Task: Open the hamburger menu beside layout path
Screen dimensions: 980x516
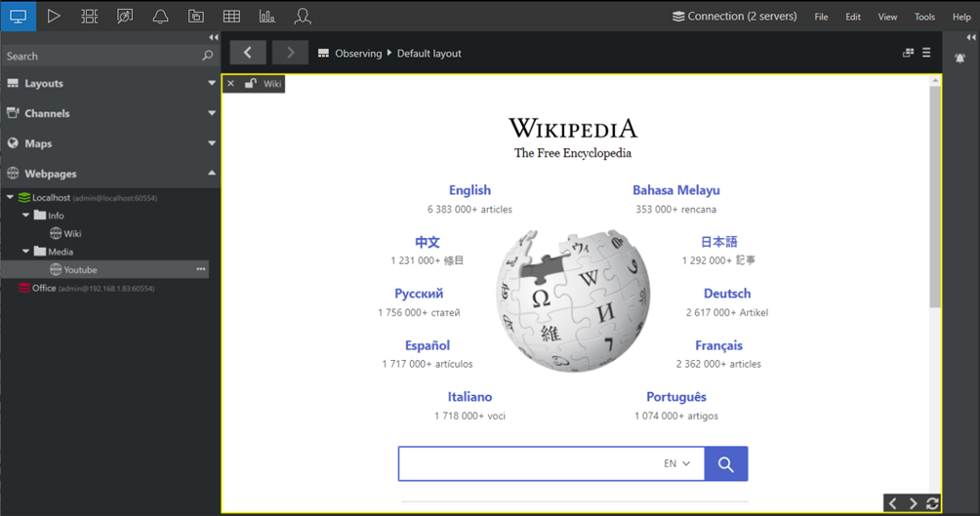Action: pos(926,53)
